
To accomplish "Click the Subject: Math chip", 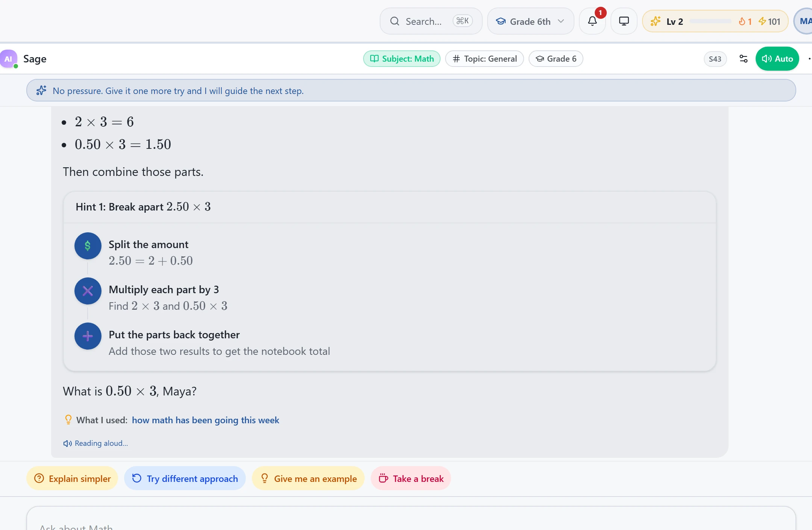I will click(401, 59).
